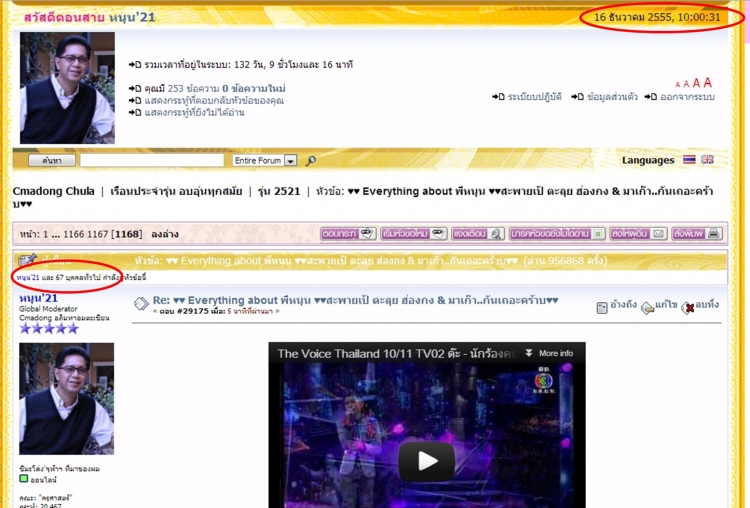Click the ส่งให้เพื่อน send to friend button
750x508 pixels.
638,234
